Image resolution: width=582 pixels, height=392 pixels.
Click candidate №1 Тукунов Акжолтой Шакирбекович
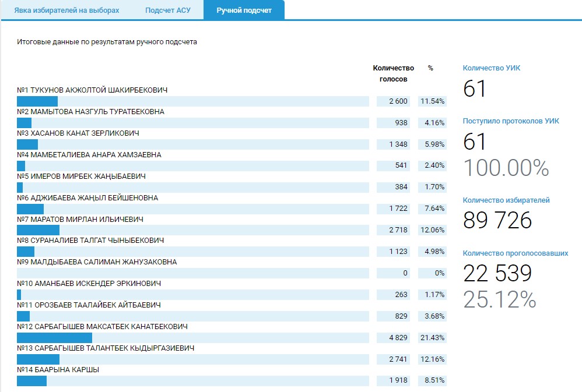92,90
